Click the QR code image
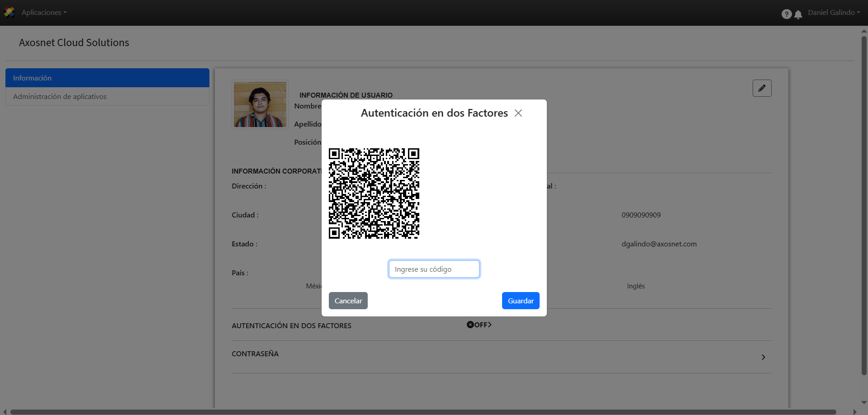The image size is (868, 415). (x=374, y=193)
